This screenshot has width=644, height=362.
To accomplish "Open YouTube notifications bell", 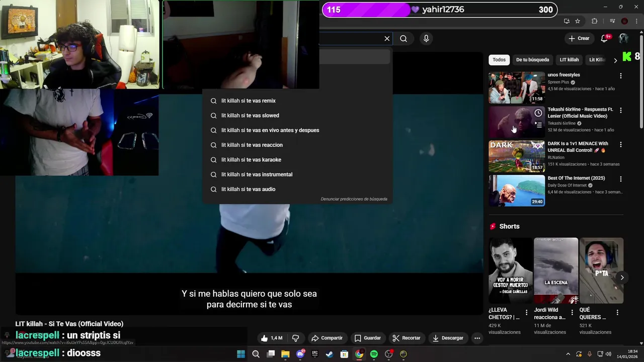I will tap(604, 38).
